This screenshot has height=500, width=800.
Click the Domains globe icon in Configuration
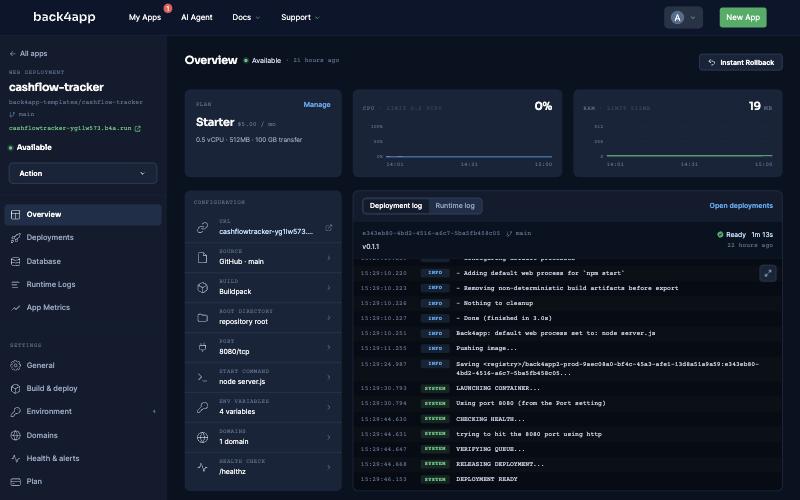[203, 437]
